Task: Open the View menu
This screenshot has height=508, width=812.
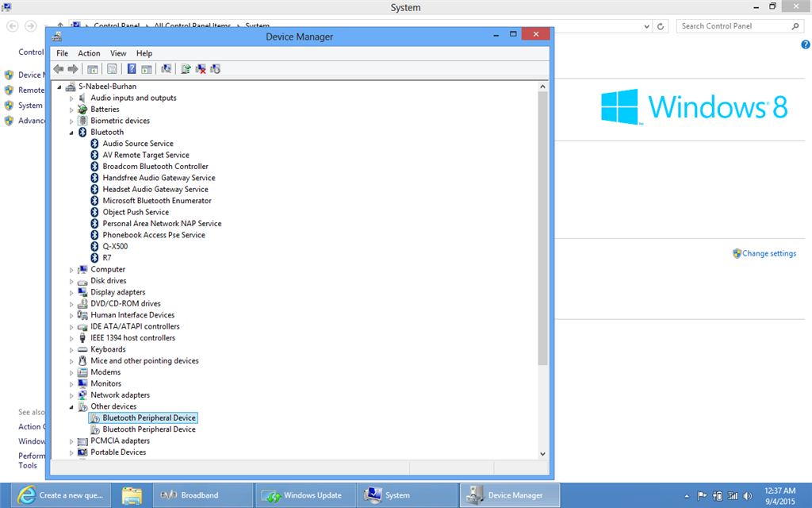Action: (118, 53)
